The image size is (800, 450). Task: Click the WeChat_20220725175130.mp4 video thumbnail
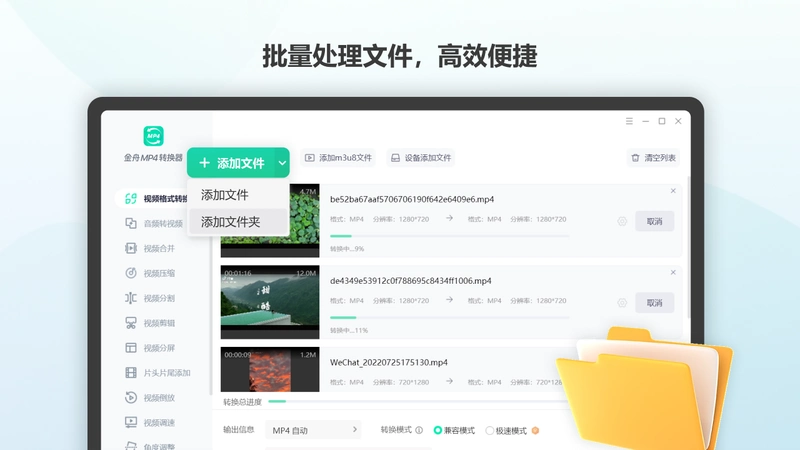pos(270,369)
